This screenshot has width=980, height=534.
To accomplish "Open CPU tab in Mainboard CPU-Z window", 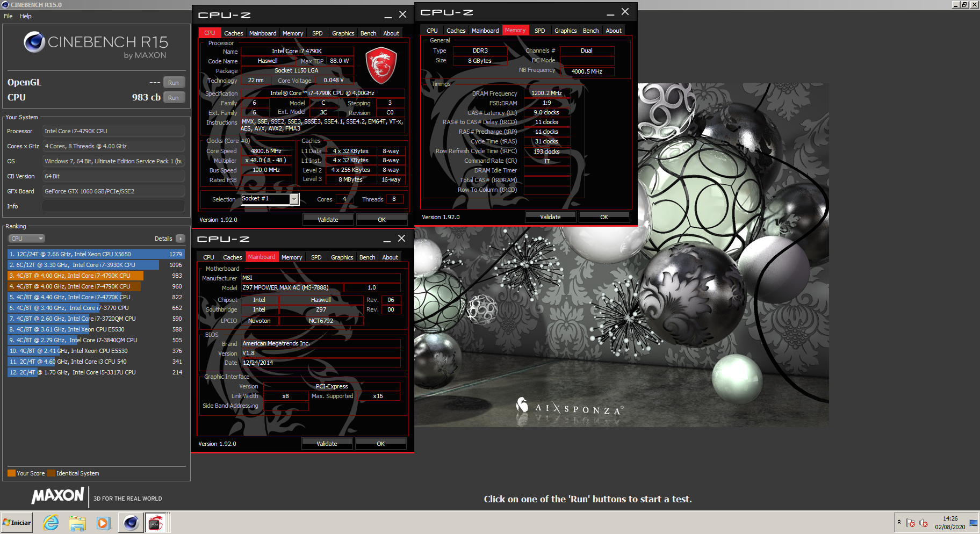I will coord(208,257).
